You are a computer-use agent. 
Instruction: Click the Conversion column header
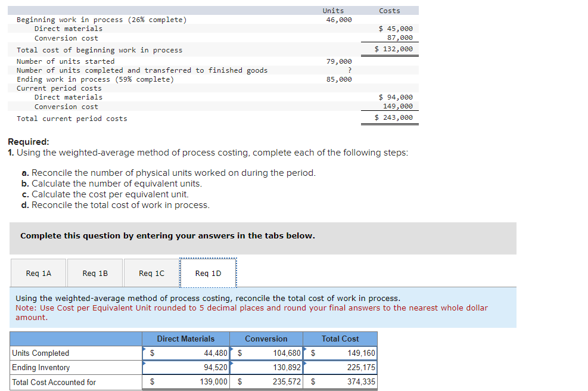click(266, 339)
